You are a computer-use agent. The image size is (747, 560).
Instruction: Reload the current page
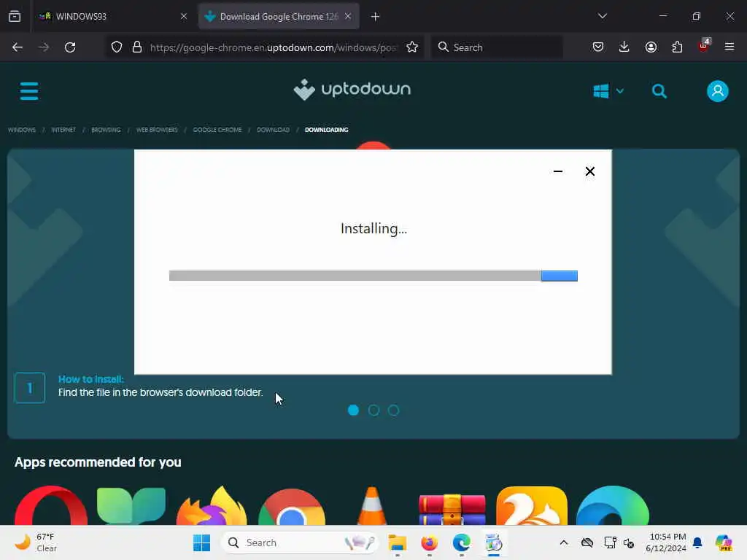(70, 47)
